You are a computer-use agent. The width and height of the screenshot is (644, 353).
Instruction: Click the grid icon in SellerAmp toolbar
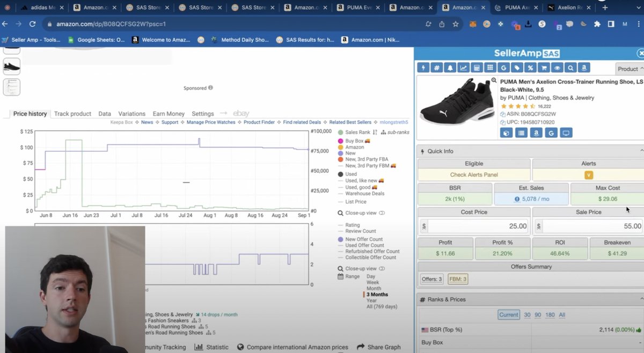coord(490,68)
